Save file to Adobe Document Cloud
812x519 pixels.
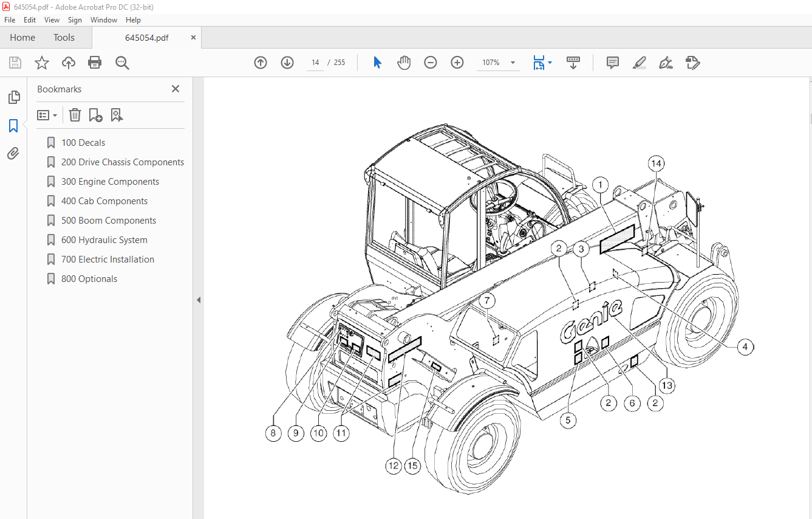click(68, 63)
